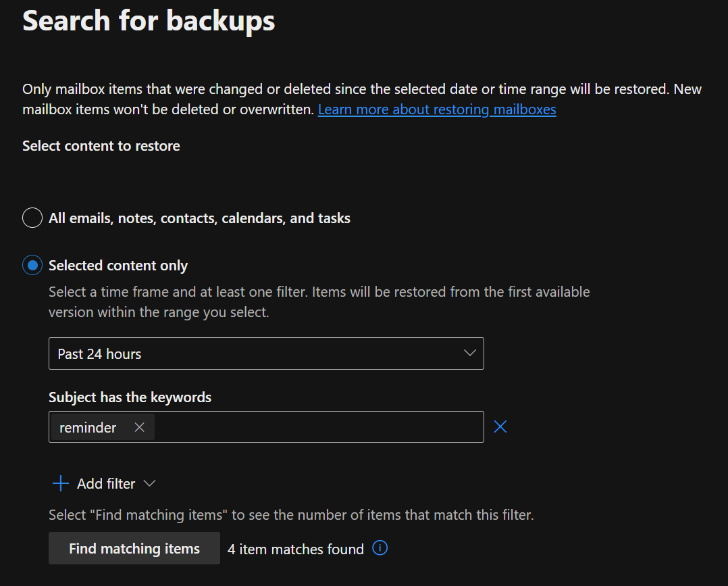
Task: Open the info icon next to matches found
Action: pyautogui.click(x=380, y=548)
